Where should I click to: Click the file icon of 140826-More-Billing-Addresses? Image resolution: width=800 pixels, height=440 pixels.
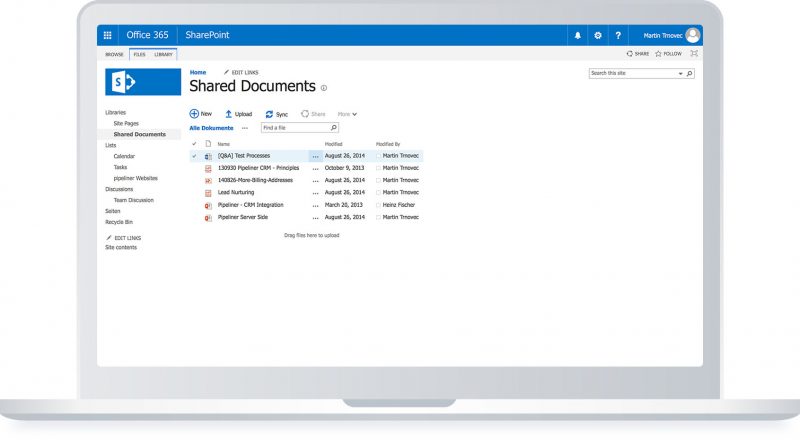pos(208,181)
